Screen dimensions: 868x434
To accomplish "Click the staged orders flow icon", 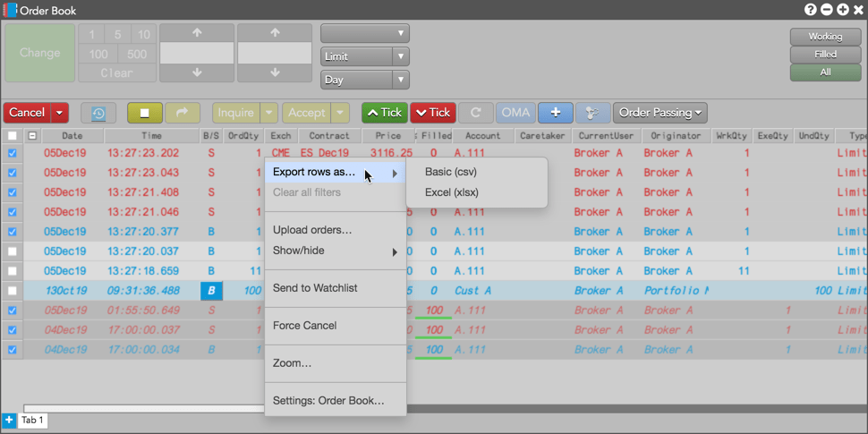I will (593, 113).
